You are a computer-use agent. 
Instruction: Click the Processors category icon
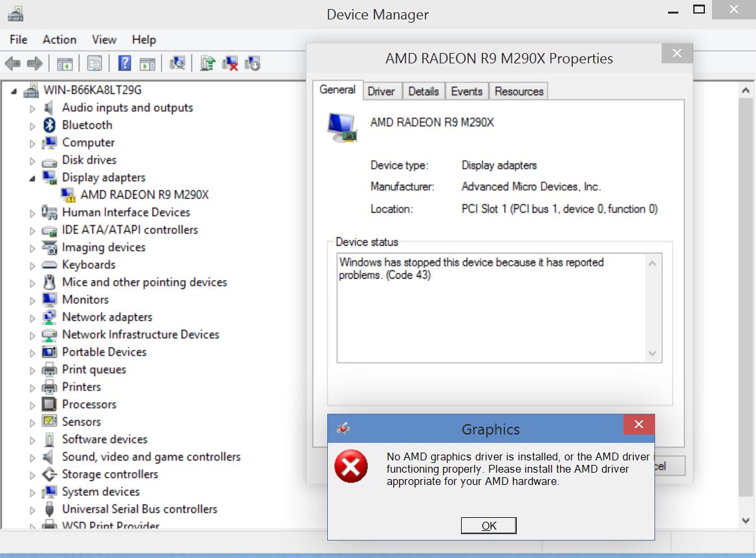(49, 404)
